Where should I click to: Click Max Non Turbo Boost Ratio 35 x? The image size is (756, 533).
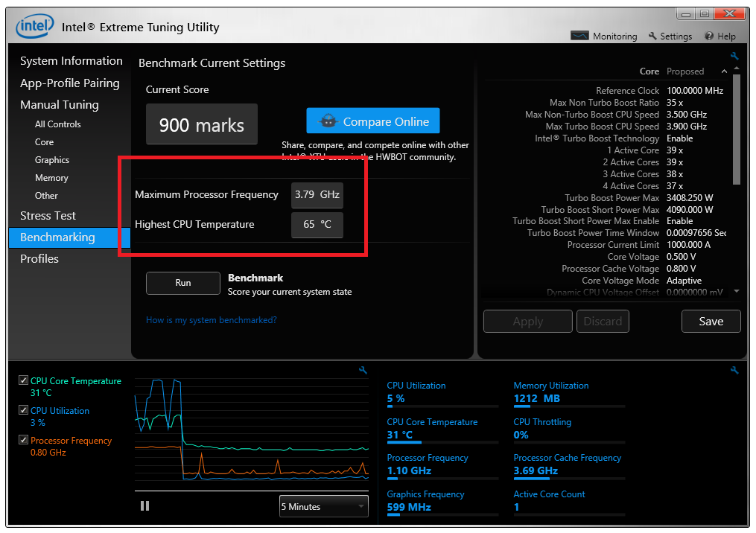[675, 103]
